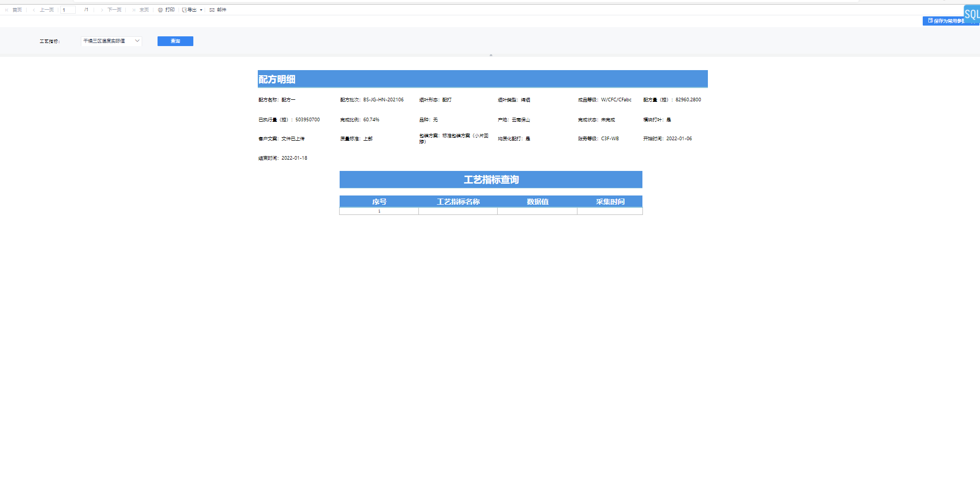Image resolution: width=980 pixels, height=479 pixels.
Task: Open the SQL floating button
Action: click(x=972, y=14)
